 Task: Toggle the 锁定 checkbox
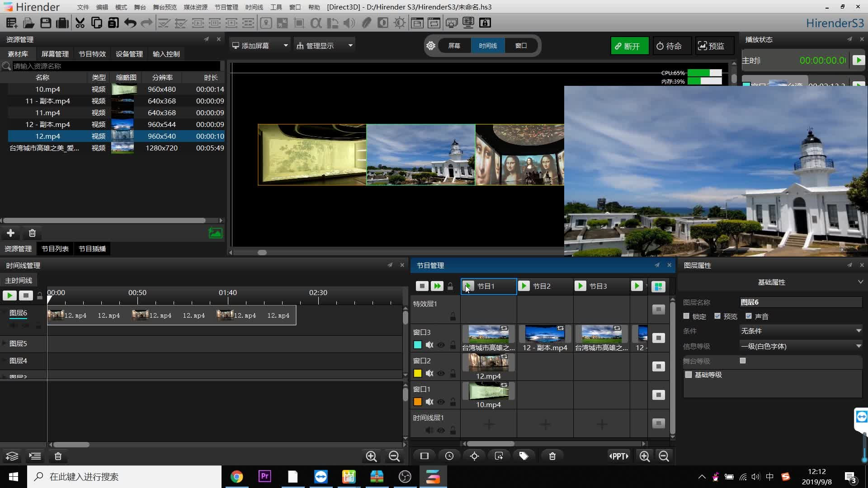(686, 316)
